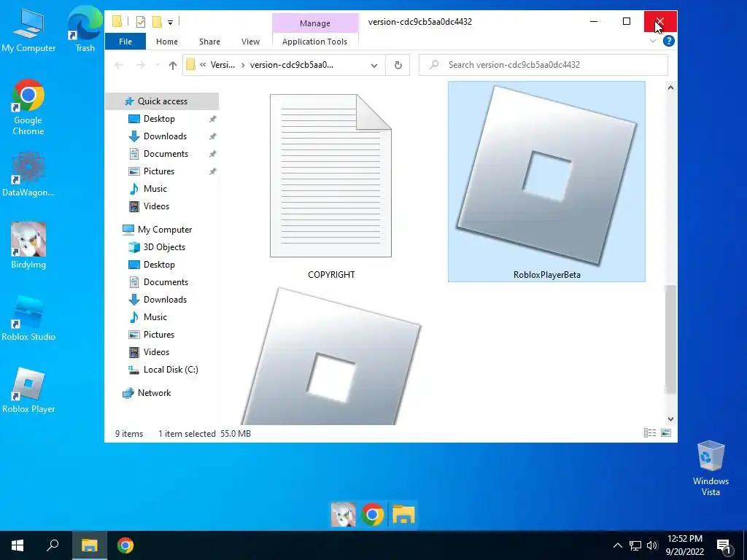Click the Chrome icon in the center dock
Image resolution: width=747 pixels, height=560 pixels.
click(x=373, y=514)
